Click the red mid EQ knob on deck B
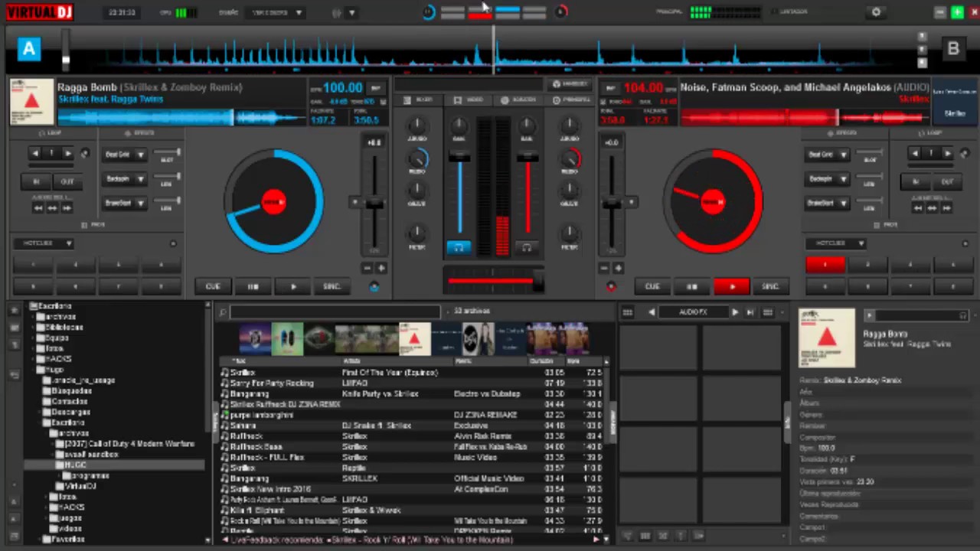This screenshot has width=980, height=551. point(570,158)
